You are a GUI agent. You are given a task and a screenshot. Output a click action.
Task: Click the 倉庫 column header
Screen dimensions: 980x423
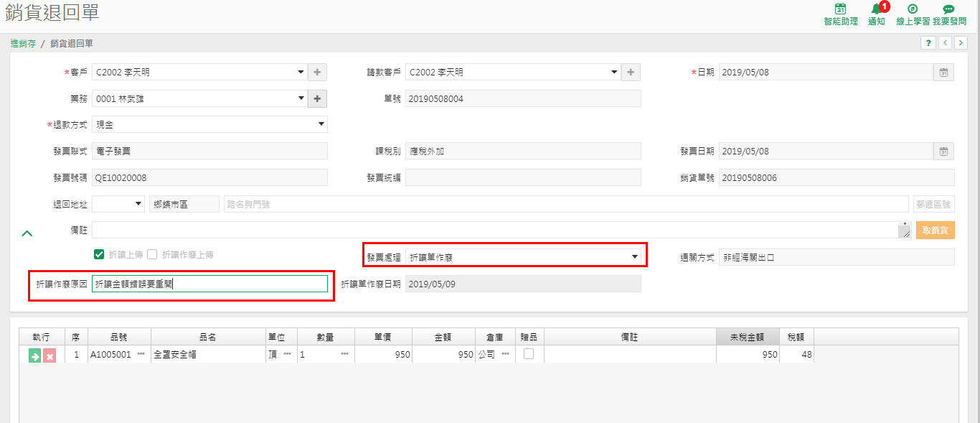[x=495, y=337]
